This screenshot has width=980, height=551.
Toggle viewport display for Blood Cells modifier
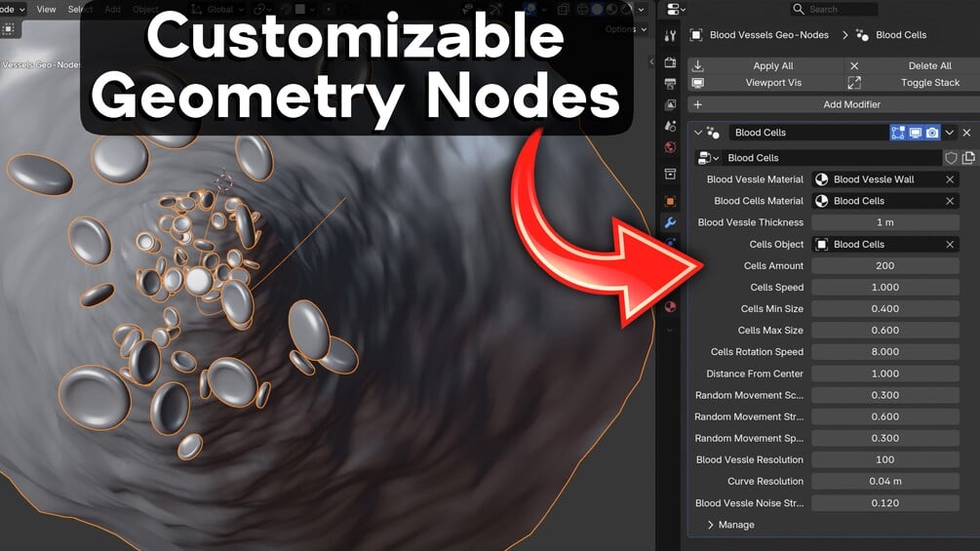coord(915,133)
